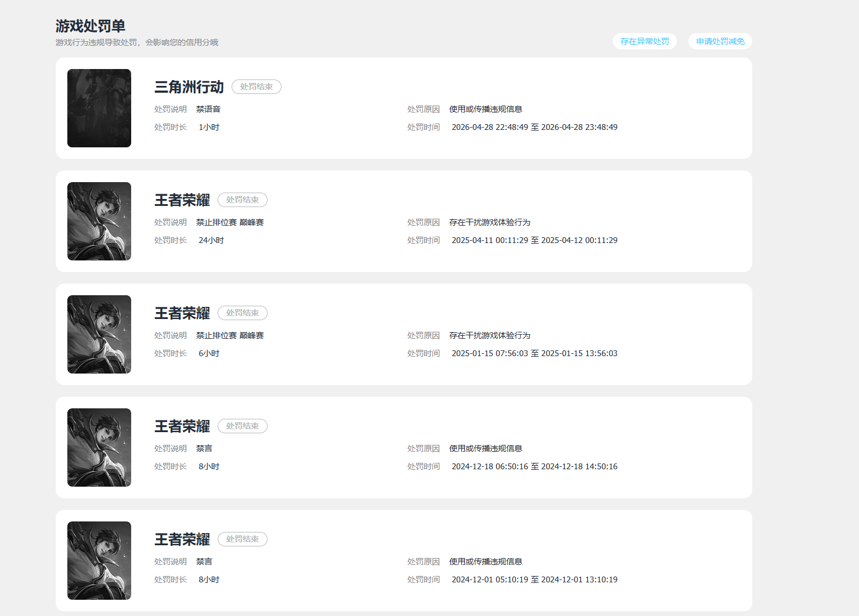Image resolution: width=859 pixels, height=616 pixels.
Task: Select 王者荣耀 title on the 2025-04-11 card
Action: pos(182,200)
